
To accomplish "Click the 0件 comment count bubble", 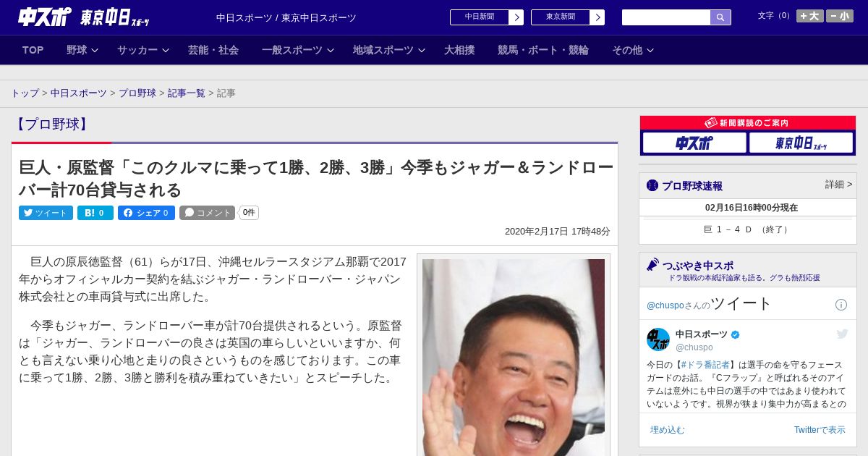I will coord(249,213).
